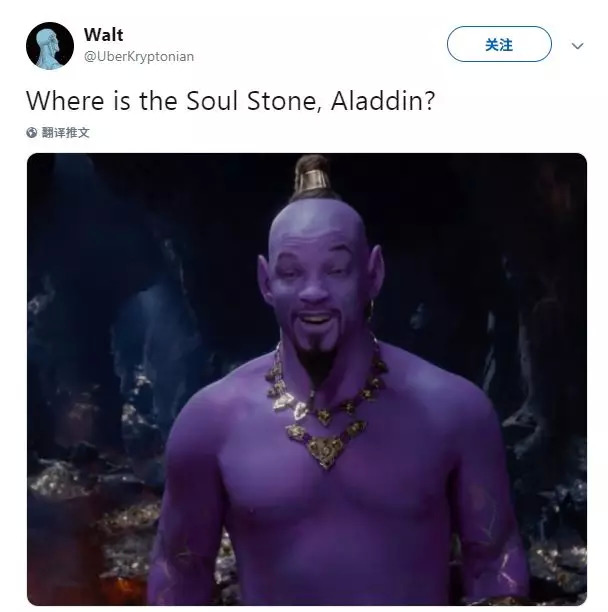608x612 pixels.
Task: Open the tweet text about Soul Stone
Action: tap(230, 101)
